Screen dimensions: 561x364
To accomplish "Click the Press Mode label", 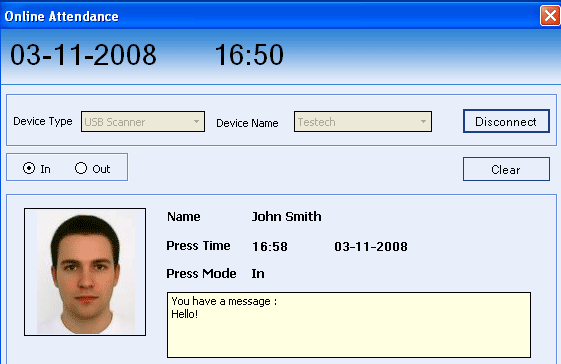I will (x=201, y=274).
